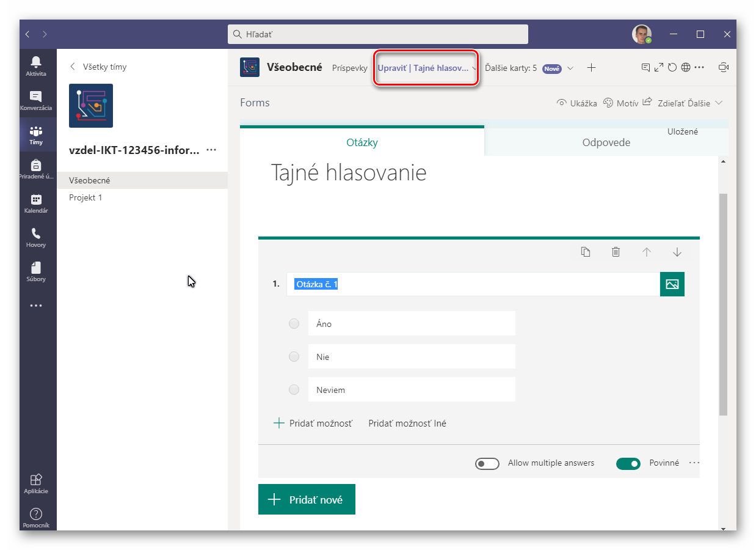Delete the question with trash icon
Screen dimensions: 756x550
click(616, 252)
